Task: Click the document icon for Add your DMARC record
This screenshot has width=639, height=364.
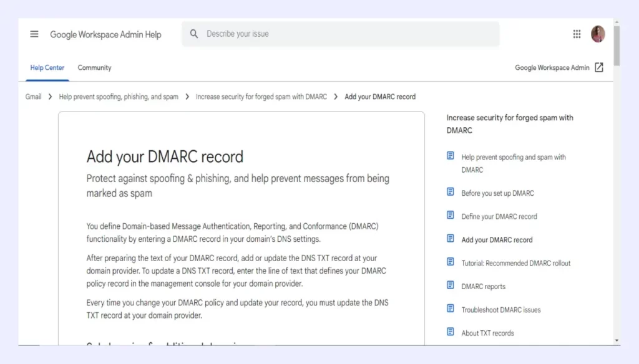Action: click(x=451, y=238)
